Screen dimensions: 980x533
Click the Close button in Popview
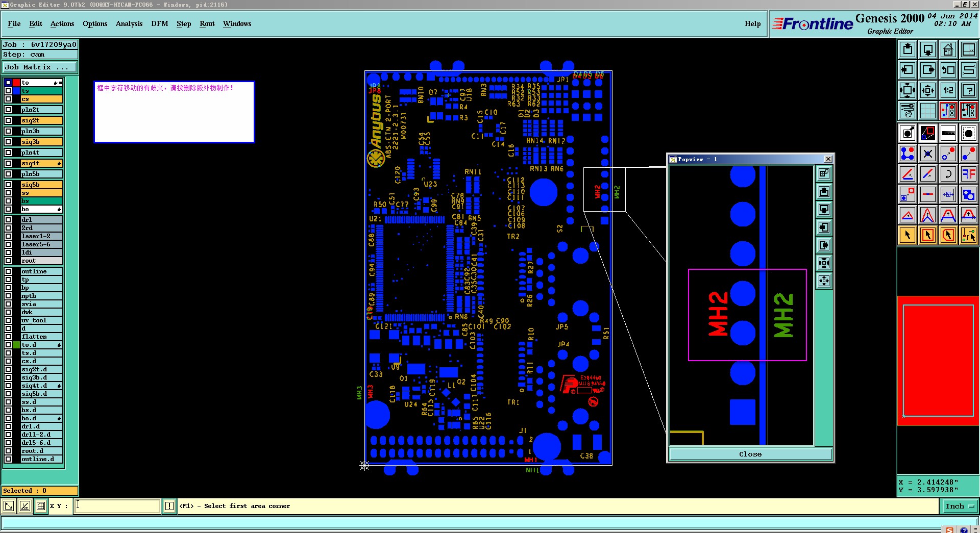(x=750, y=454)
